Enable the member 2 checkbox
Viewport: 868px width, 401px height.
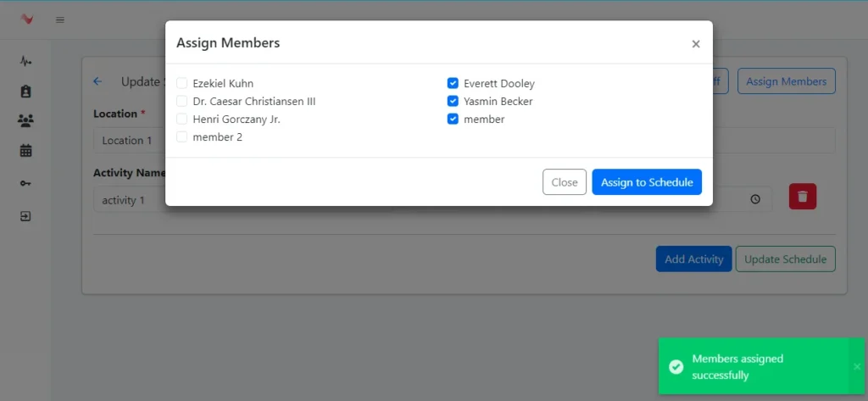pyautogui.click(x=182, y=136)
